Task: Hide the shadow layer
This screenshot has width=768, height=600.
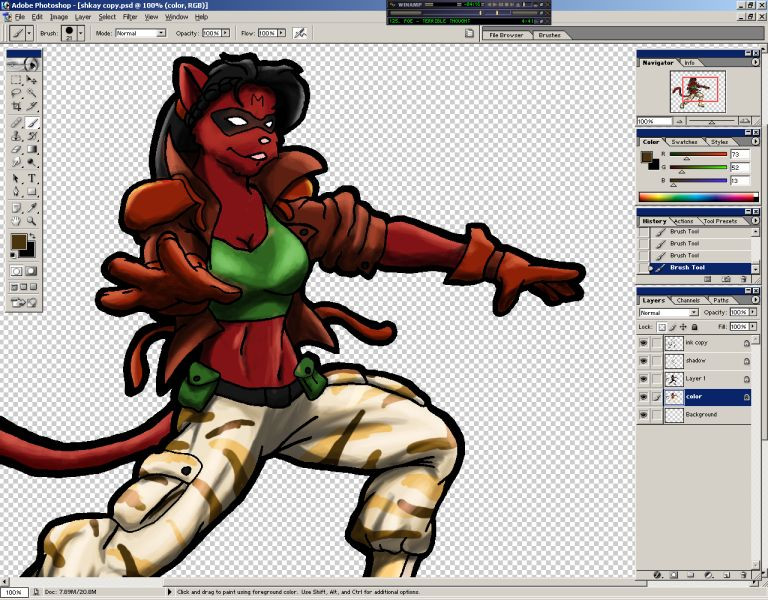Action: tap(644, 361)
